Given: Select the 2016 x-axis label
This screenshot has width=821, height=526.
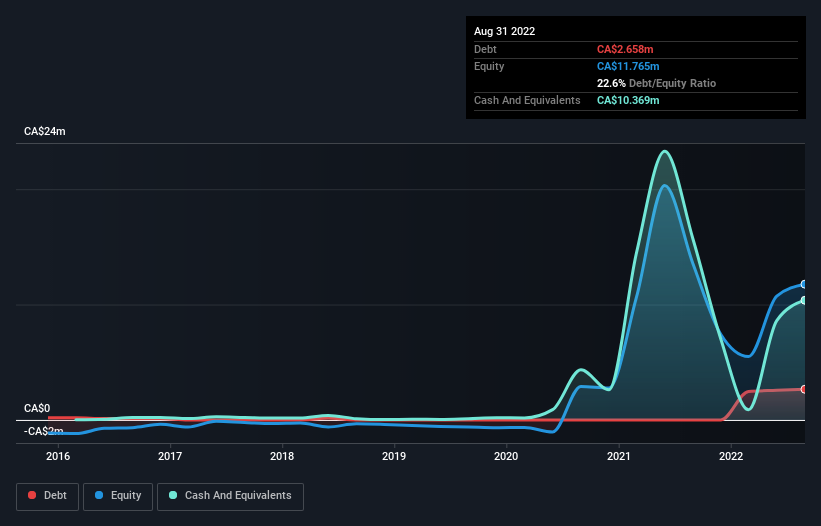Looking at the screenshot, I should point(58,456).
